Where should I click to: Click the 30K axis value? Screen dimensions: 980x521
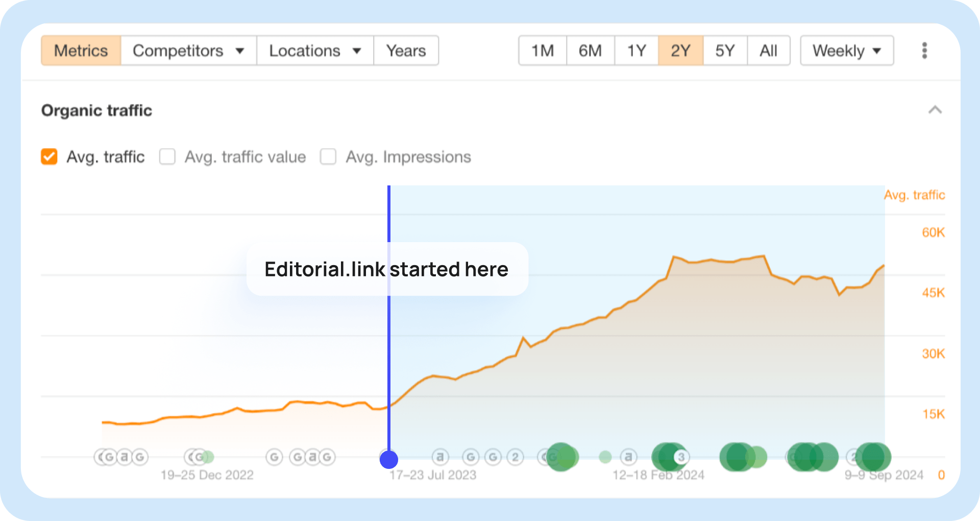point(934,353)
